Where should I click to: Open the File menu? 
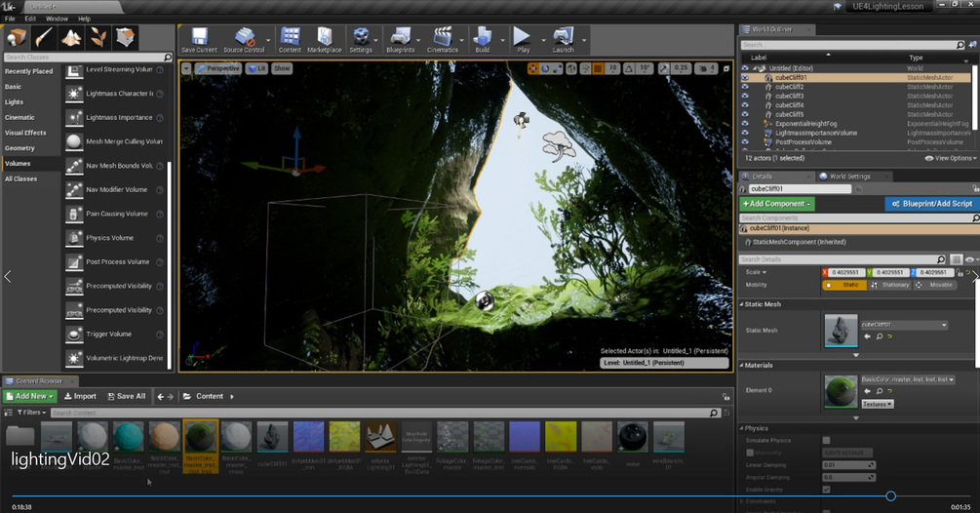(x=10, y=19)
